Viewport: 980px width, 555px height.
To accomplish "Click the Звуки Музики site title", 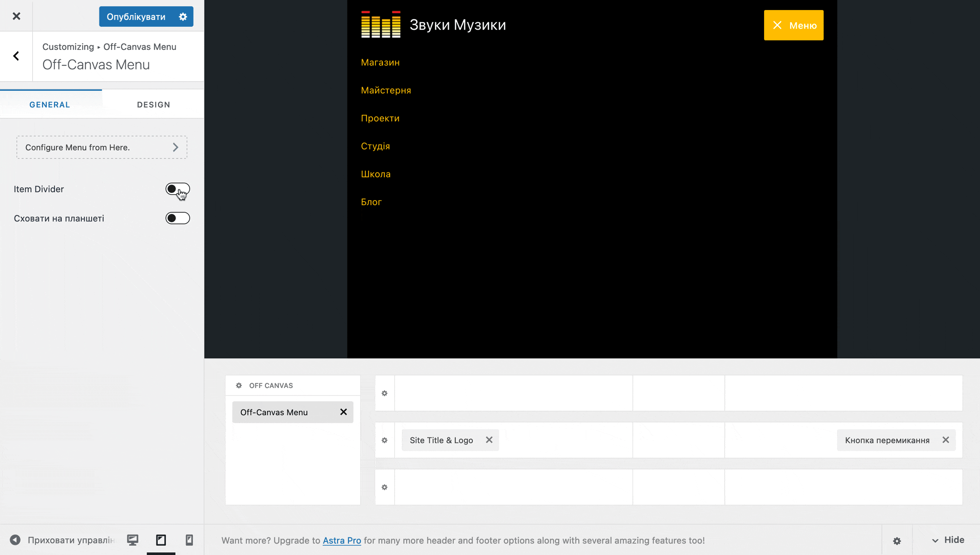I will click(x=457, y=25).
